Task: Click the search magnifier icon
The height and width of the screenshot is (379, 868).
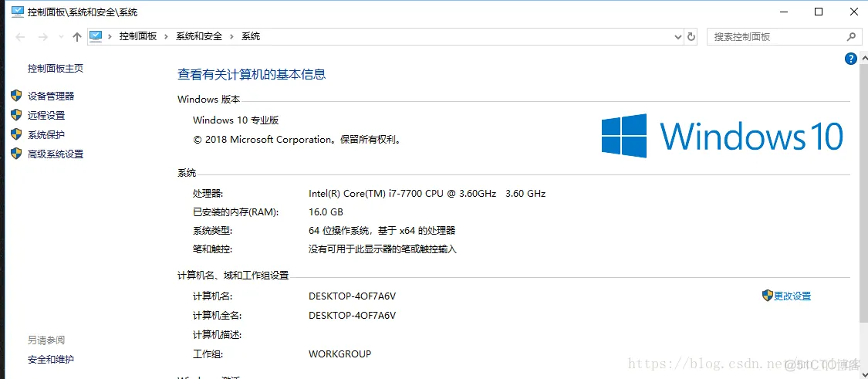Action: pos(851,36)
